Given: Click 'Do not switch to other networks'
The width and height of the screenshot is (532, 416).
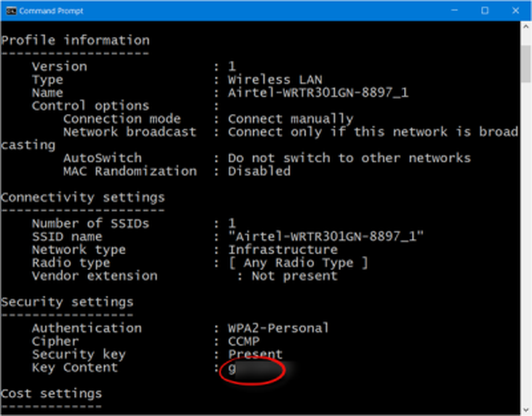Looking at the screenshot, I should tap(349, 158).
